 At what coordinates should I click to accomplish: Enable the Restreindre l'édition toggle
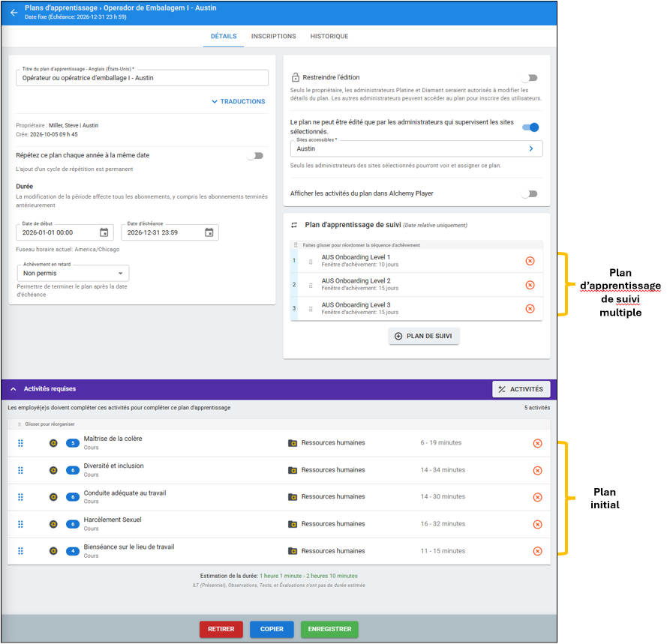[x=530, y=78]
